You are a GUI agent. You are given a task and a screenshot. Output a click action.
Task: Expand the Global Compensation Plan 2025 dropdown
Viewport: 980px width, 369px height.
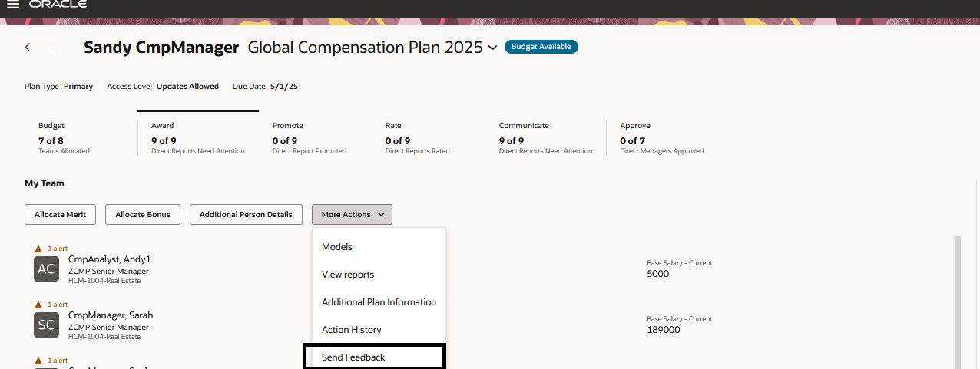(492, 48)
